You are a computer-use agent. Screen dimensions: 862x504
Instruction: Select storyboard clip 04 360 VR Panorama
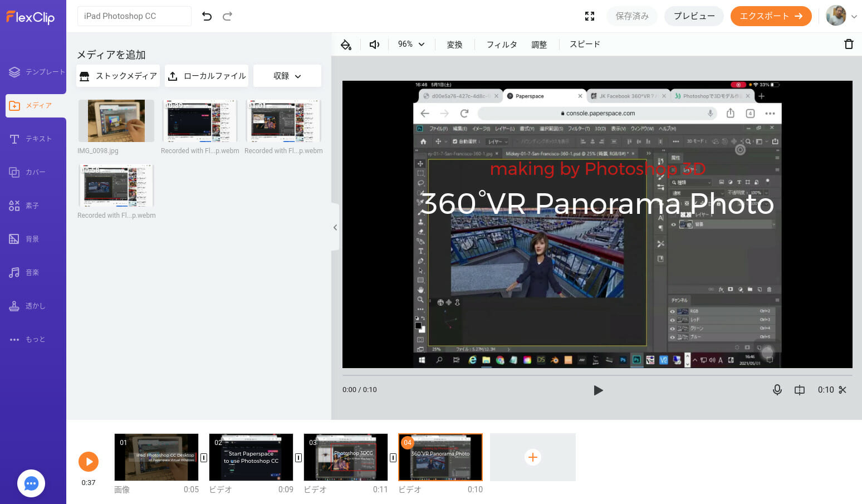tap(440, 457)
